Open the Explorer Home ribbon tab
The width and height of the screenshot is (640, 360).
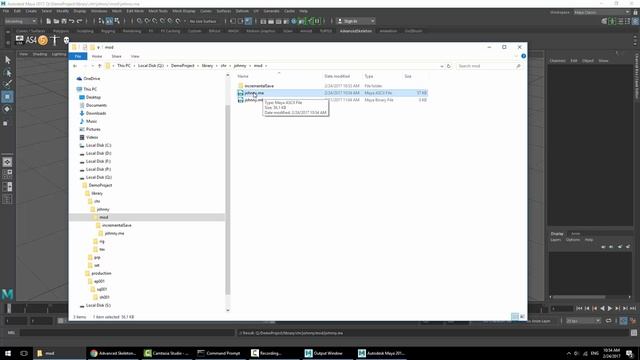pos(97,56)
